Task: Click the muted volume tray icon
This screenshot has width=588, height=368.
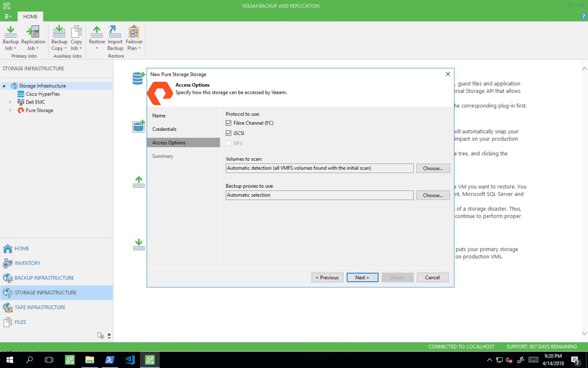Action: [x=509, y=360]
